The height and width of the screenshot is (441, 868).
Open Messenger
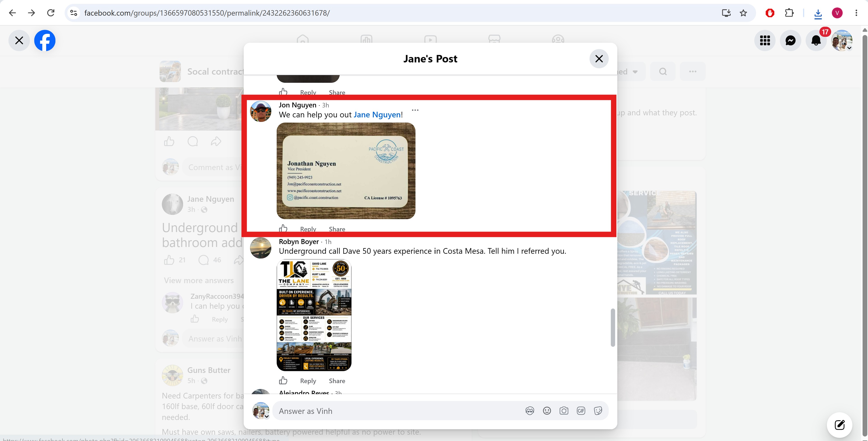[790, 40]
